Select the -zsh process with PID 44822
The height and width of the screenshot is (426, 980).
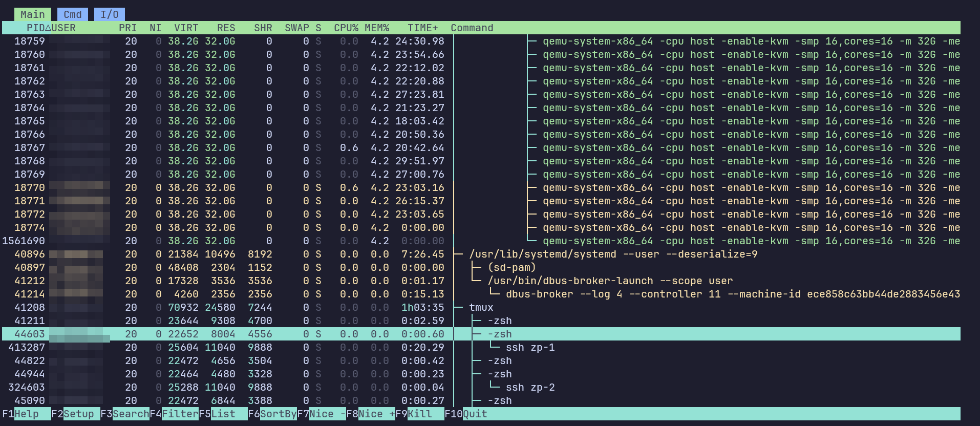(x=481, y=360)
